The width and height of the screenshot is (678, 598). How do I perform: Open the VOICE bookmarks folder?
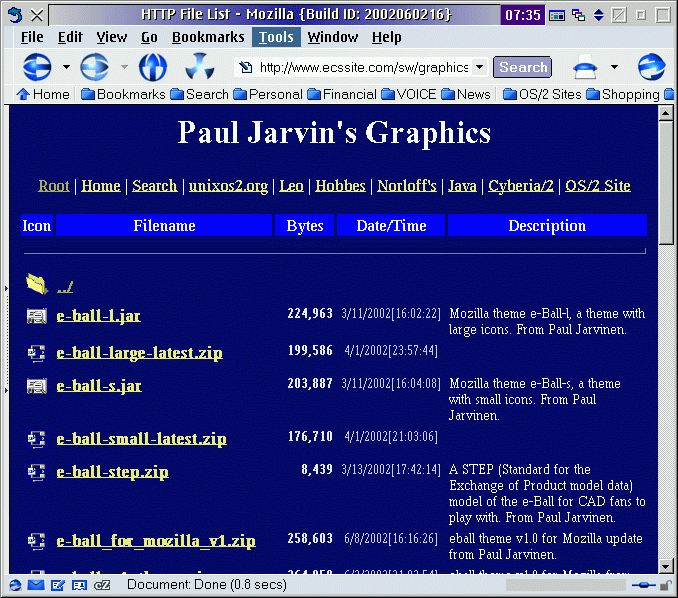click(409, 94)
